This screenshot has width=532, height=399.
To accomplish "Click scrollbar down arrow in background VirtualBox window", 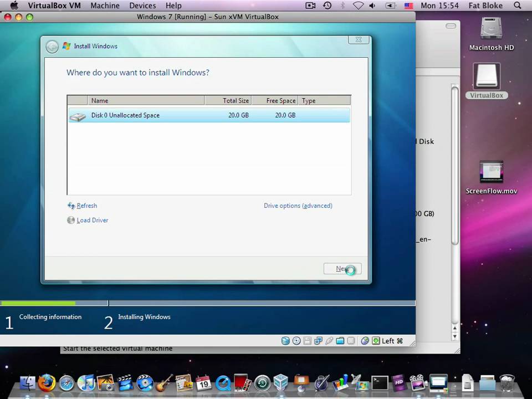I will point(454,336).
